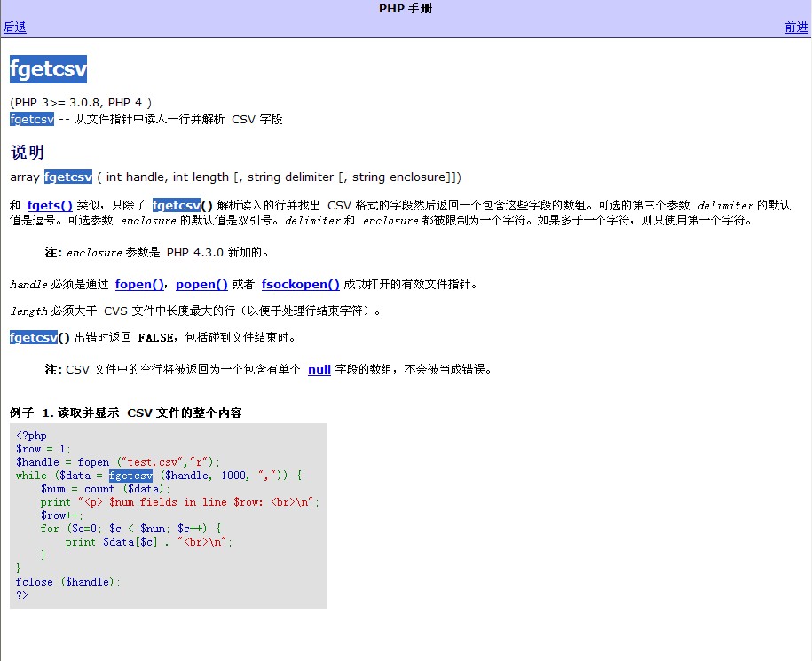
Task: Click the example heading 读取并显示 CSV 文件的整个内容
Action: (150, 413)
